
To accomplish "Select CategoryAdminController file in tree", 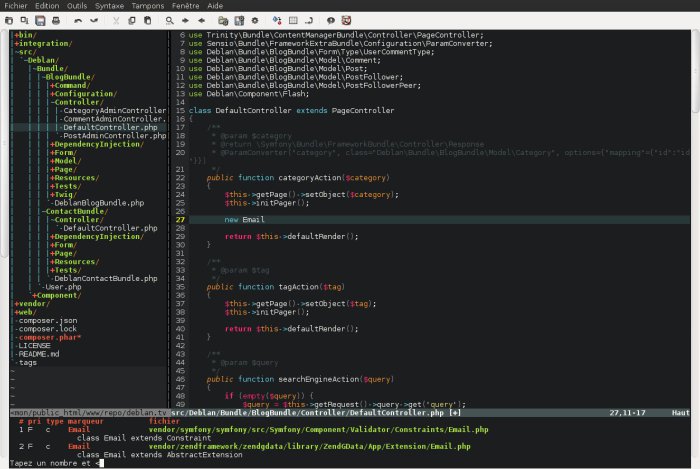I will [x=114, y=110].
